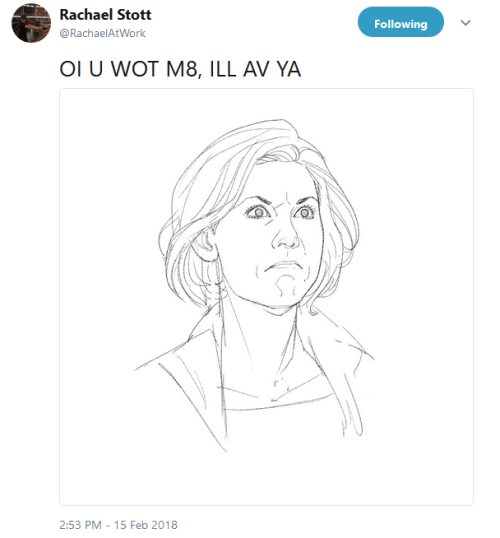
Task: Click the tweet text OI U WOT M8
Action: coord(129,69)
